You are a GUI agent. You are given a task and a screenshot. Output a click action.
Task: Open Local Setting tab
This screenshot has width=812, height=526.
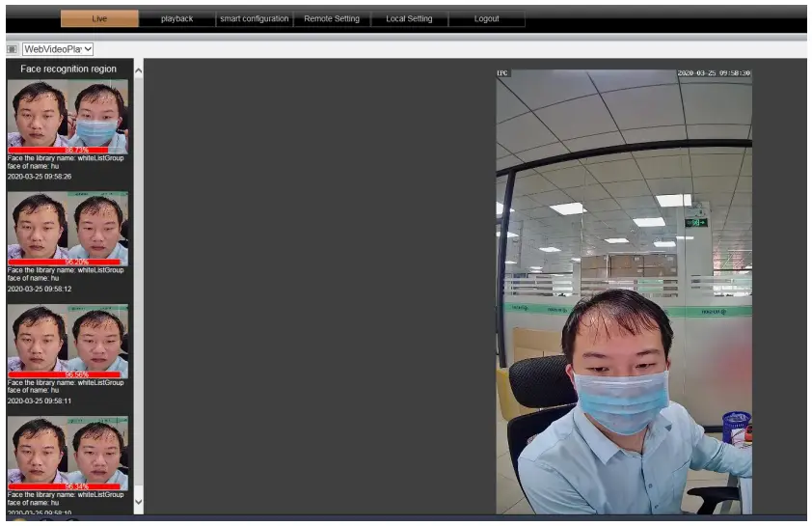(x=409, y=18)
